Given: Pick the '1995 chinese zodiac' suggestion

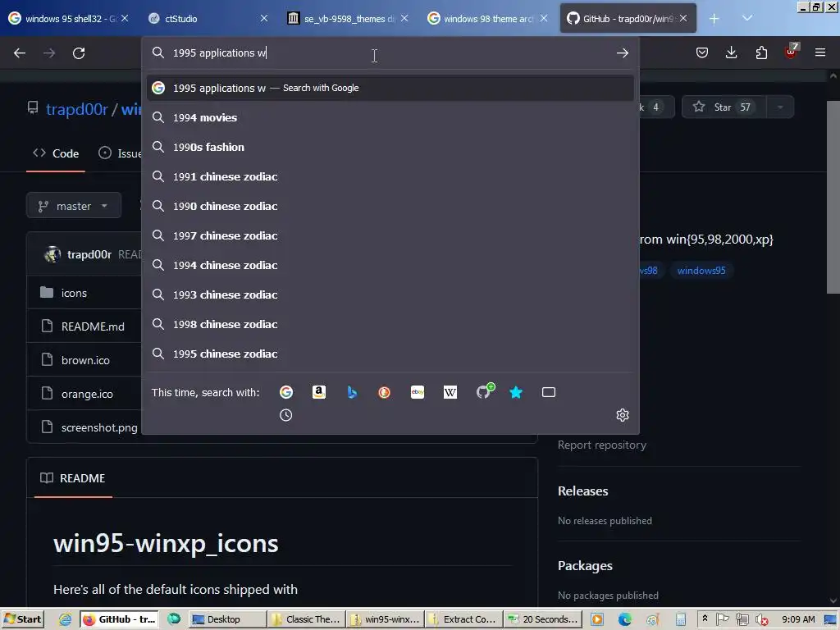Looking at the screenshot, I should click(x=390, y=353).
